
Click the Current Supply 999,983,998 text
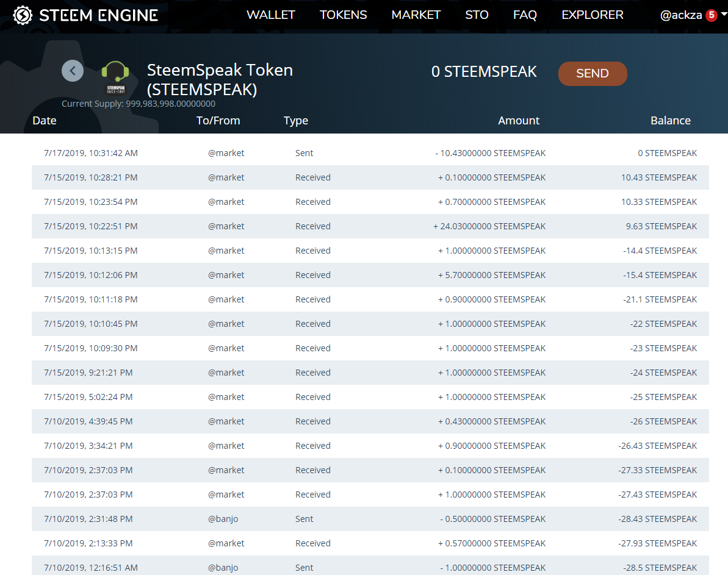[139, 104]
